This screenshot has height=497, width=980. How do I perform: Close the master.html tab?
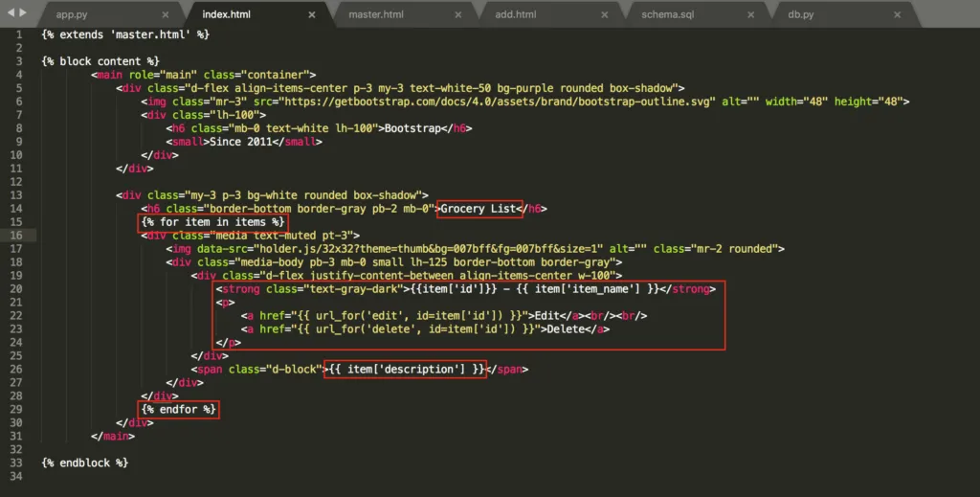(x=458, y=14)
